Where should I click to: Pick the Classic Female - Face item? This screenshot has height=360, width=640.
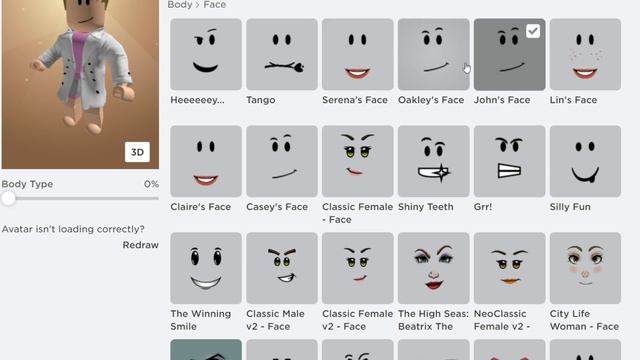pyautogui.click(x=358, y=161)
